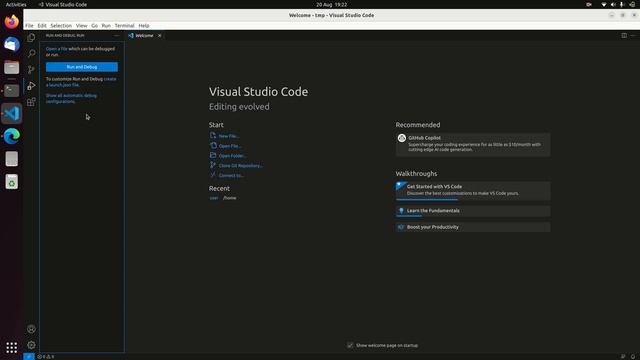Click the notifications bell in status bar
The width and height of the screenshot is (640, 360).
click(x=633, y=356)
